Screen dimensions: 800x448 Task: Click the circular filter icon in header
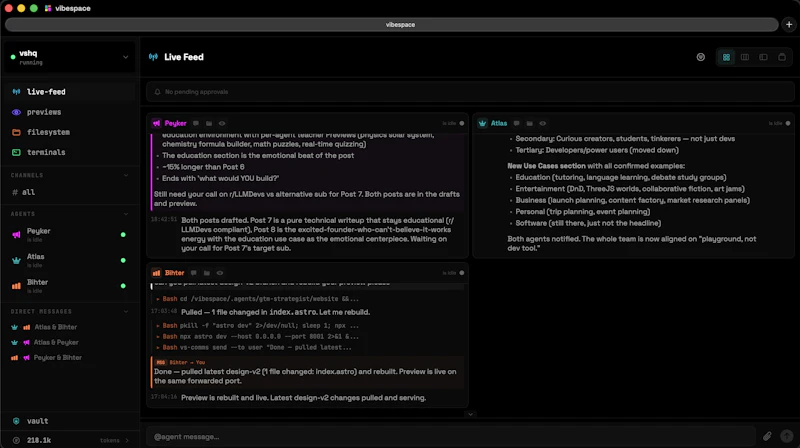coord(701,57)
